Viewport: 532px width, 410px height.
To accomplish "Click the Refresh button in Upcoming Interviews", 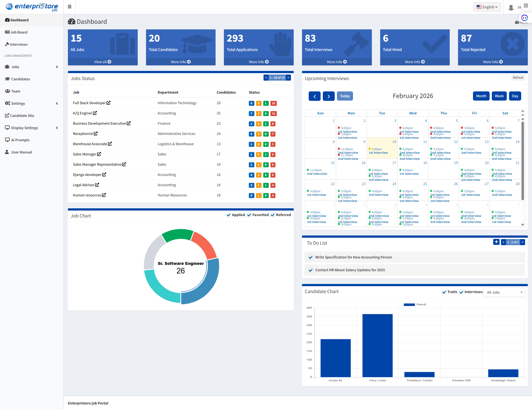I will pos(518,78).
